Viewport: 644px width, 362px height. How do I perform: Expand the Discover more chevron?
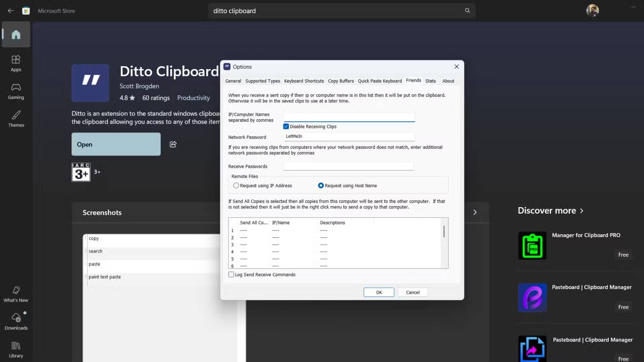coord(582,210)
